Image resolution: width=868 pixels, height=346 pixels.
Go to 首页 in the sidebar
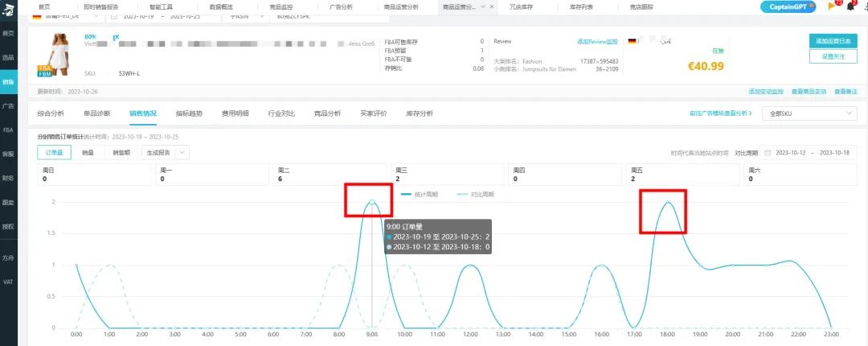coord(8,33)
